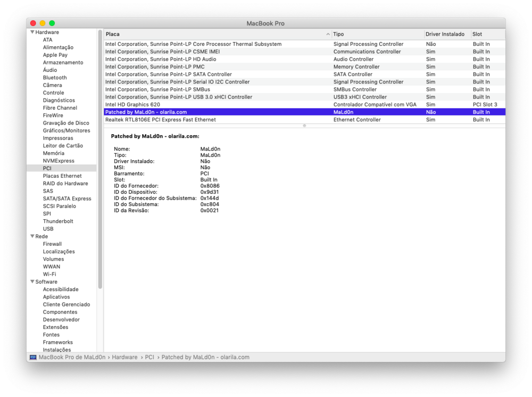The height and width of the screenshot is (397, 532).
Task: Open the USB hardware category
Action: pos(48,229)
